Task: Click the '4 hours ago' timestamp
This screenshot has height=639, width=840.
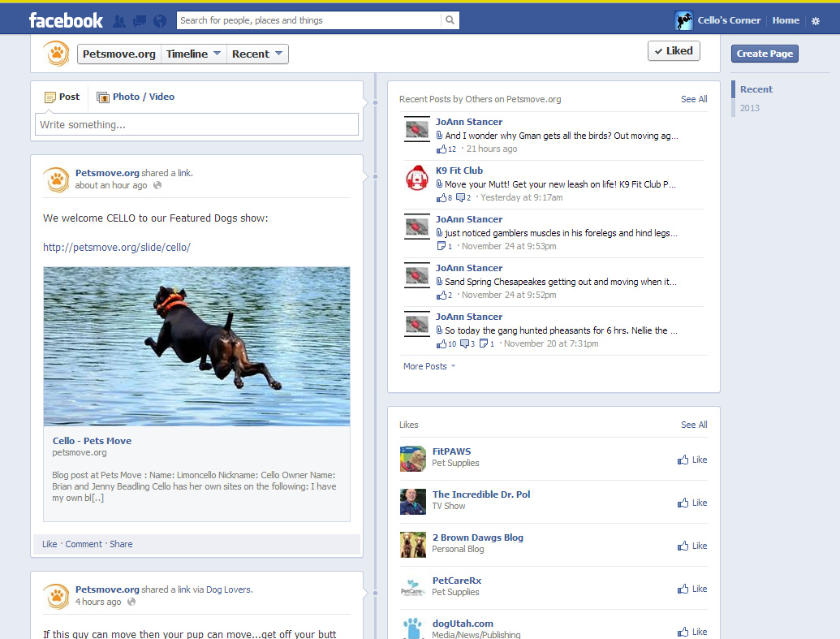Action: [98, 602]
